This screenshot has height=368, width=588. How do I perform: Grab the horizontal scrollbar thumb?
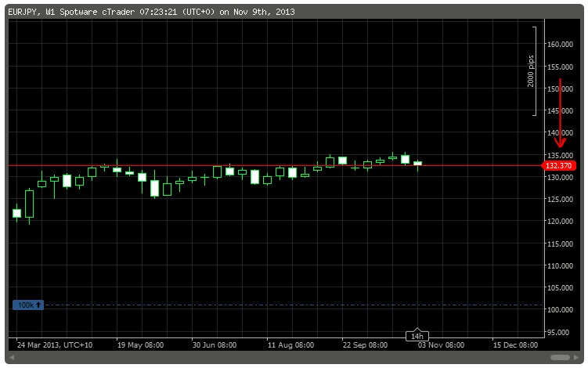tap(561, 357)
